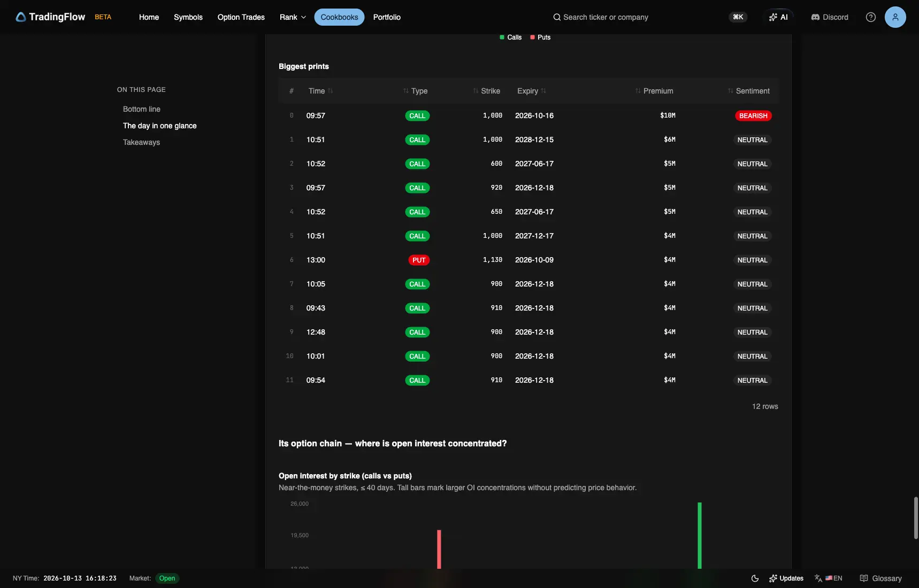Viewport: 919px width, 588px height.
Task: Toggle the Puts legend item
Action: tap(540, 37)
